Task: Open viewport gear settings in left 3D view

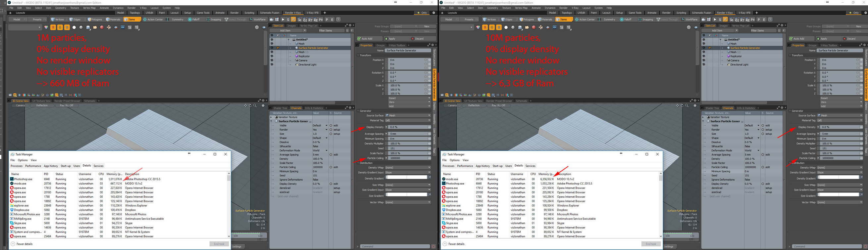Action: pos(264,105)
